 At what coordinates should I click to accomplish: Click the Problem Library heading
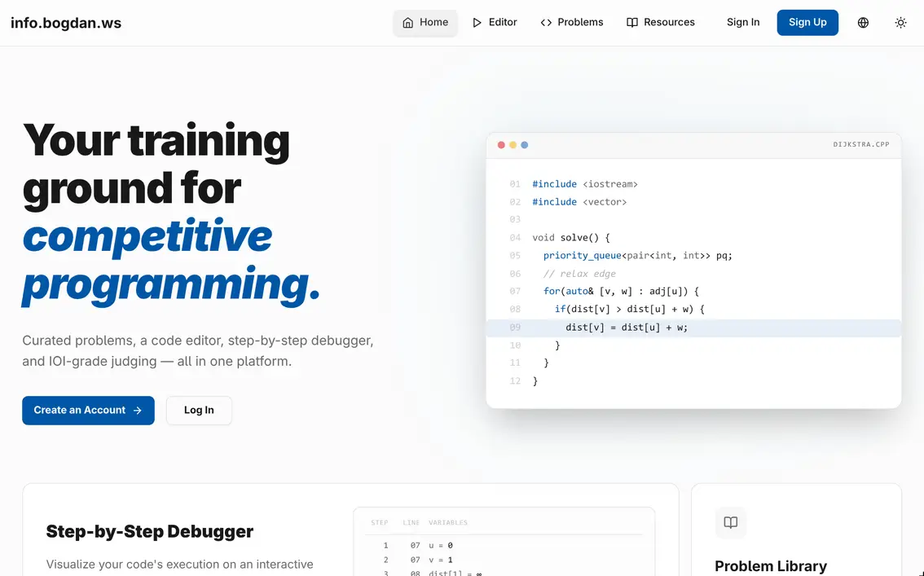pyautogui.click(x=771, y=566)
